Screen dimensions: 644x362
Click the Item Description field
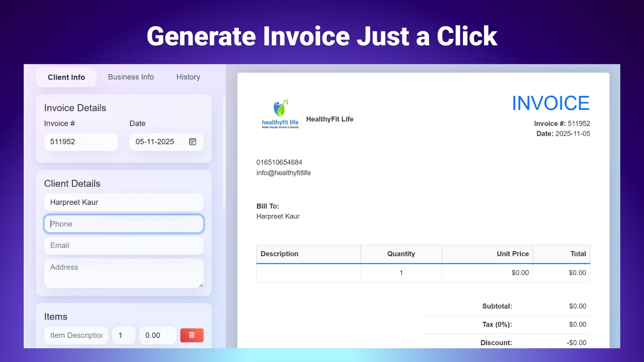click(76, 335)
